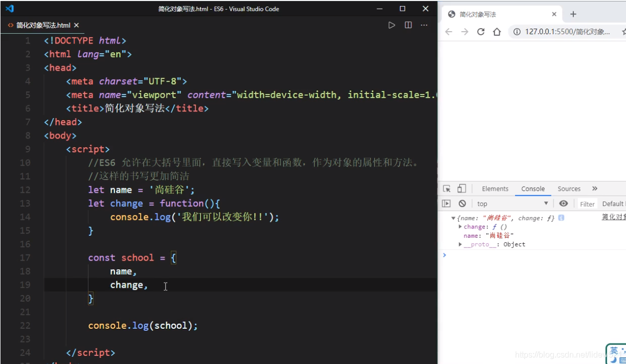Viewport: 626px width, 364px height.
Task: Reload the page in Chrome
Action: coord(481,32)
